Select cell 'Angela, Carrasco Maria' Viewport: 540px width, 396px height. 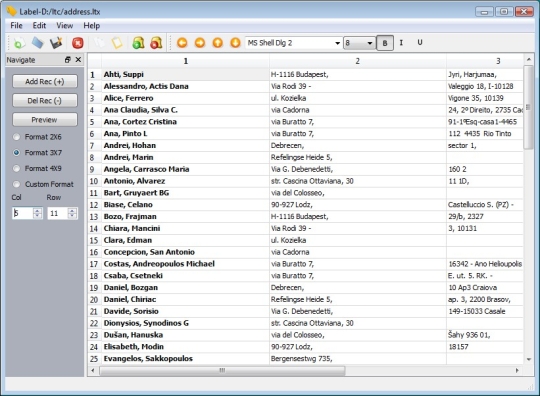(x=185, y=169)
